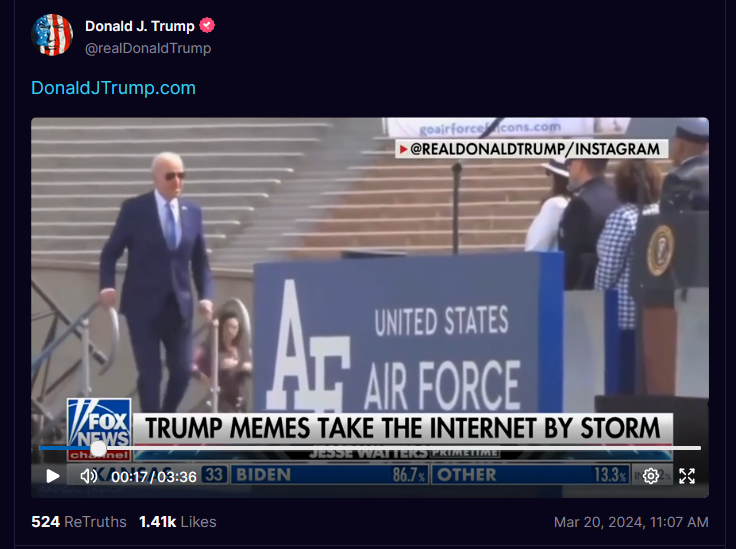
Task: Enter fullscreen with the expand arrows icon
Action: (687, 476)
